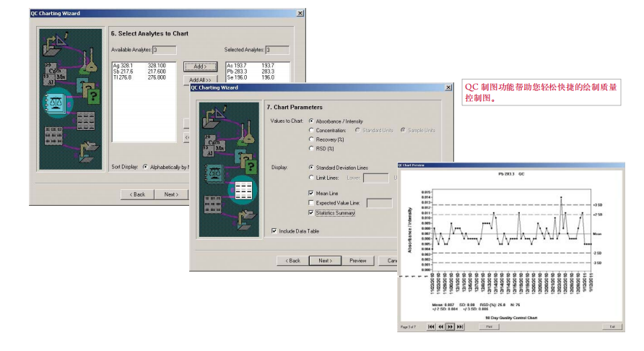Click the balance scale icon in wizard sidebar
This screenshot has height=351, width=644.
tap(56, 103)
